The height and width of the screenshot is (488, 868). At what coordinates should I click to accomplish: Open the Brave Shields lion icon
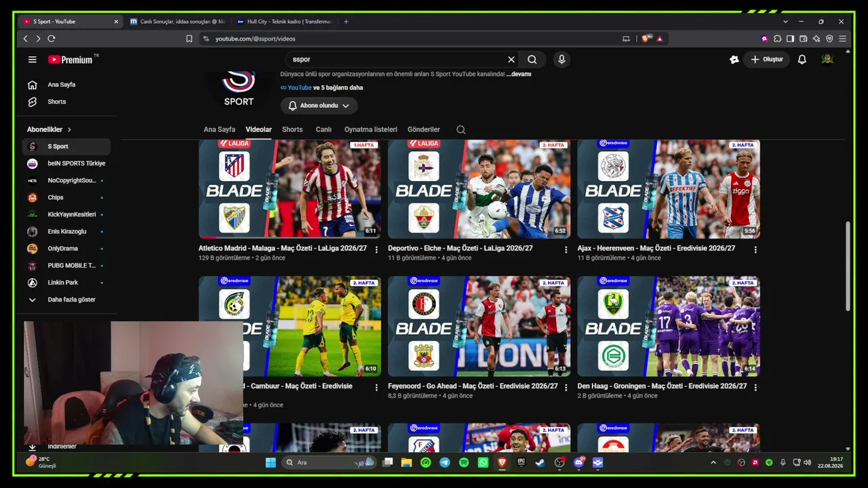[x=646, y=39]
